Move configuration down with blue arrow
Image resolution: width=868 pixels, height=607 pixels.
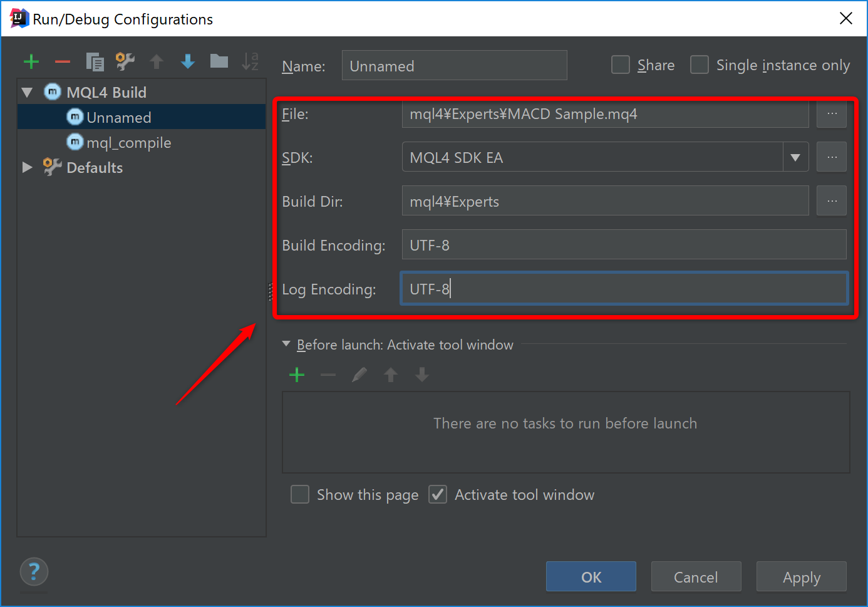tap(188, 61)
